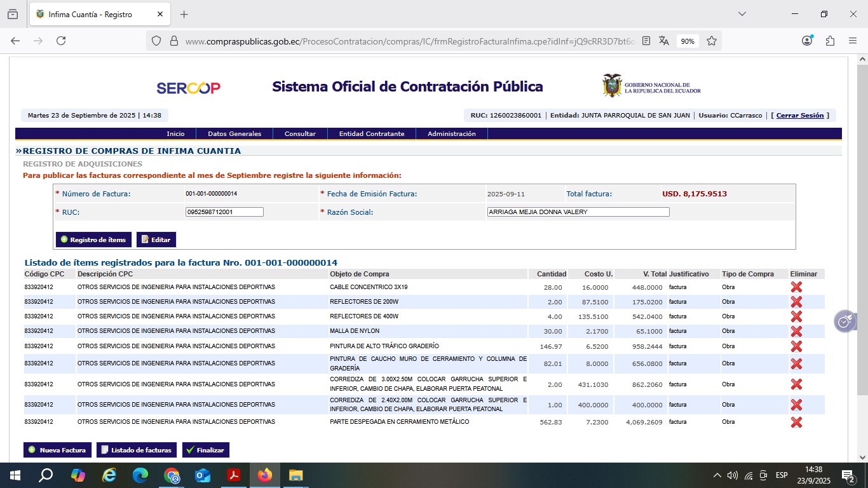
Task: Open the Entidad Contratante menu
Action: tap(372, 134)
